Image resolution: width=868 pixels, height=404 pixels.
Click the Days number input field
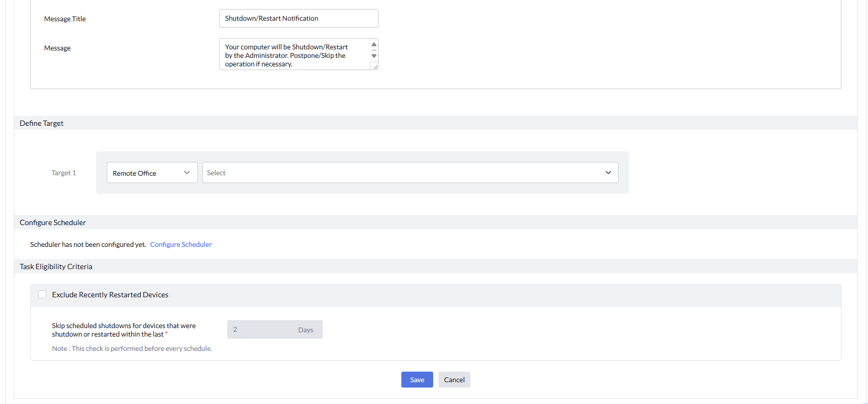coord(260,330)
